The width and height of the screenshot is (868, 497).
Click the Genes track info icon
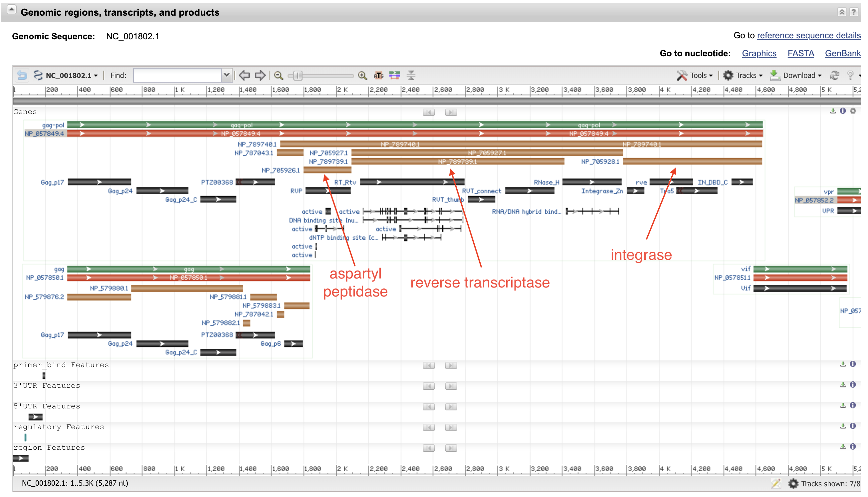pos(843,111)
